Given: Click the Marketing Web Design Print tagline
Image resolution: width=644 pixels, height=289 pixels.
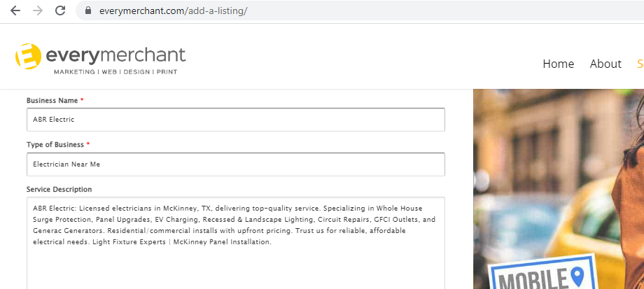Looking at the screenshot, I should pos(115,72).
